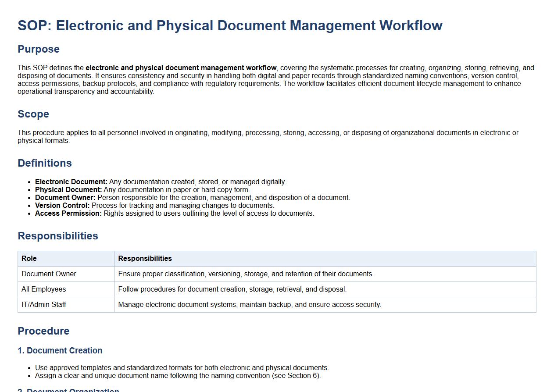
Task: Select the 'IT/Admin Staff' table cell
Action: (43, 305)
